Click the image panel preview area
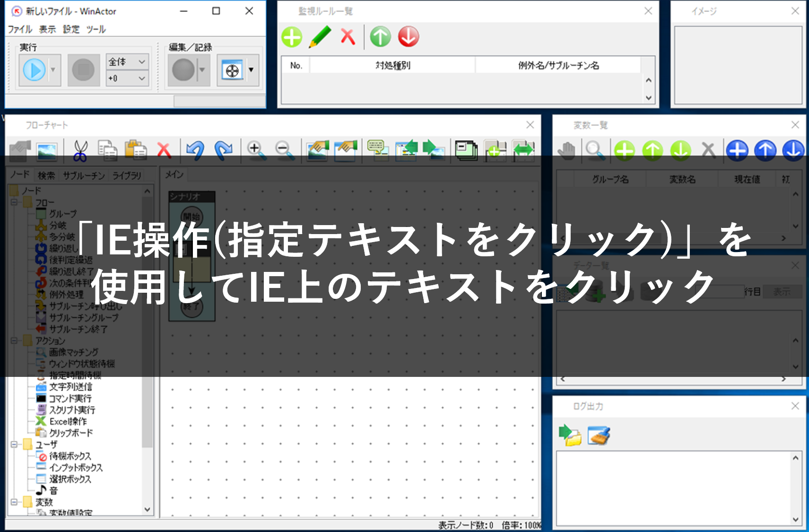809x532 pixels. [738, 65]
